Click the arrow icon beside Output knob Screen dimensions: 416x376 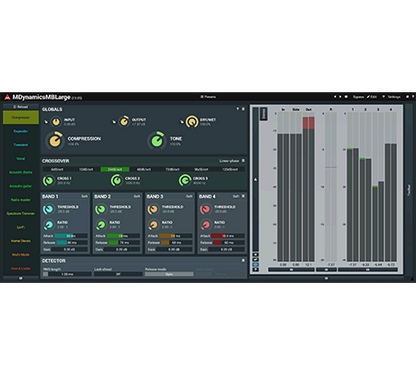[x=114, y=122]
